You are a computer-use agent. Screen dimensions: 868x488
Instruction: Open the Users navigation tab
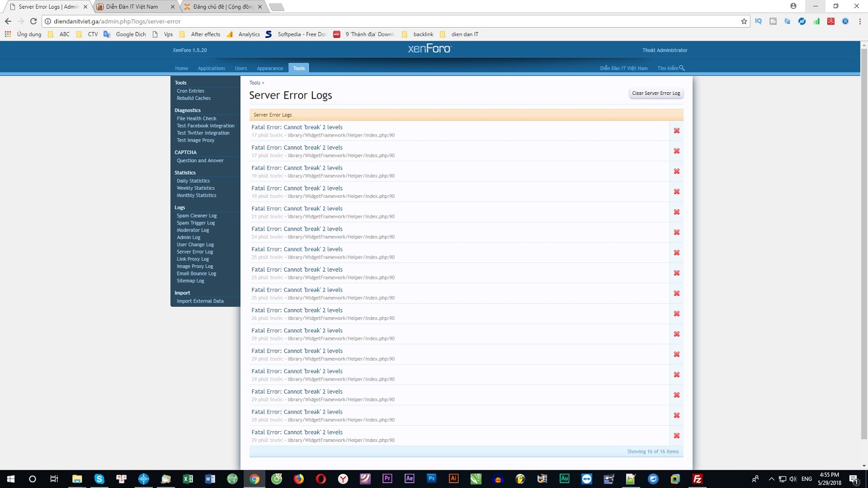pyautogui.click(x=241, y=68)
